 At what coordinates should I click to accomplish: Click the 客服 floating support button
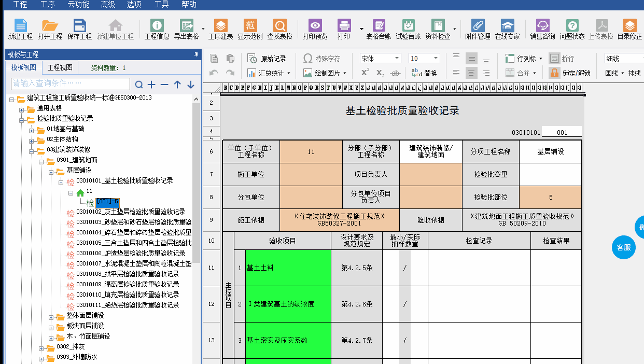tap(623, 247)
